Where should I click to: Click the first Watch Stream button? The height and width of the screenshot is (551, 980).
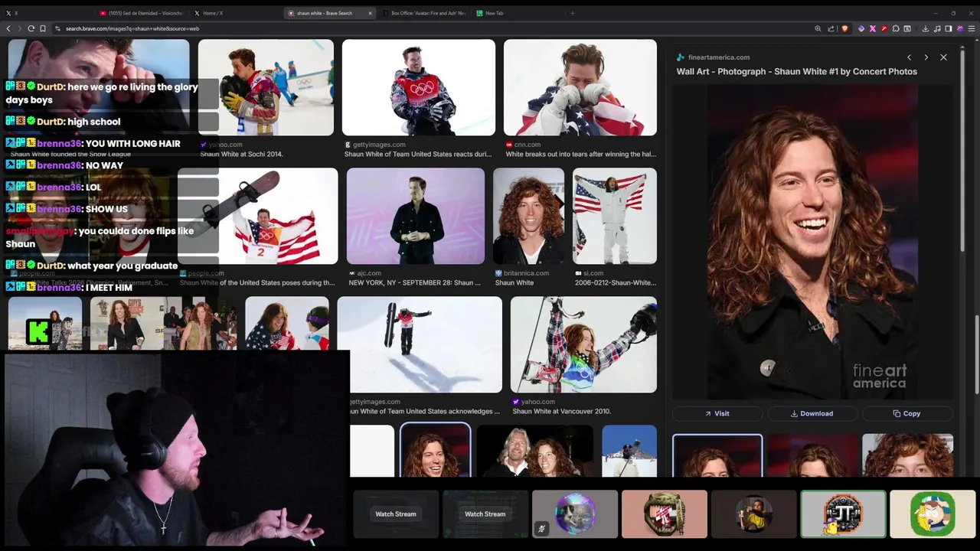coord(396,514)
